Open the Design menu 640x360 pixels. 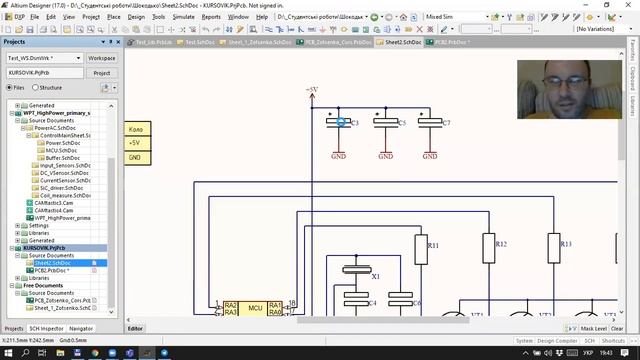pos(136,17)
